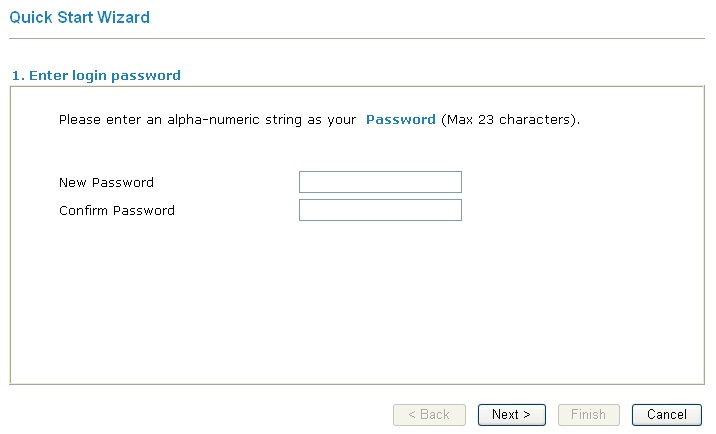The height and width of the screenshot is (434, 716).
Task: Click the '(Max 23 characters)' hint text
Action: click(x=510, y=120)
